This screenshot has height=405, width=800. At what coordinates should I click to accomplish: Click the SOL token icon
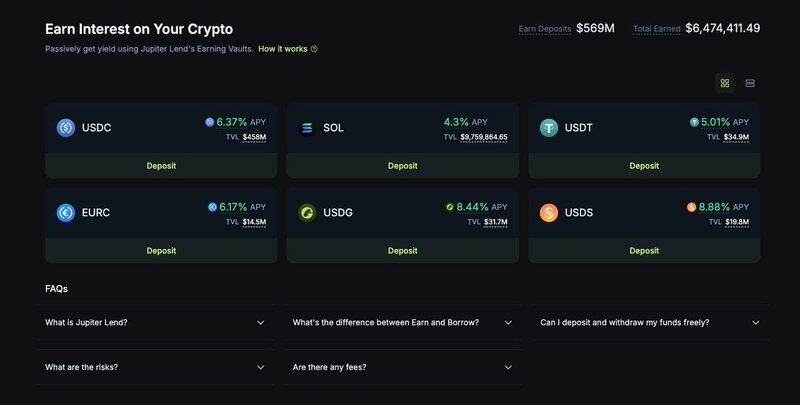tap(307, 127)
